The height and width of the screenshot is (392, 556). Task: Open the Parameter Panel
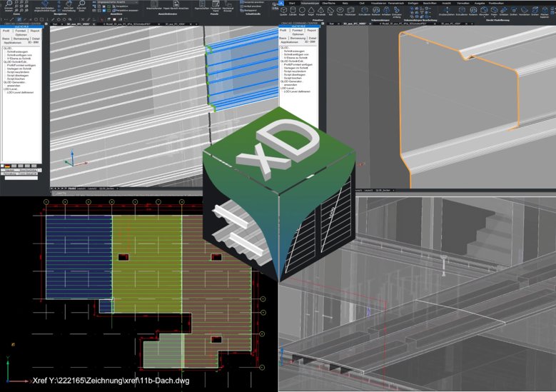point(216,6)
